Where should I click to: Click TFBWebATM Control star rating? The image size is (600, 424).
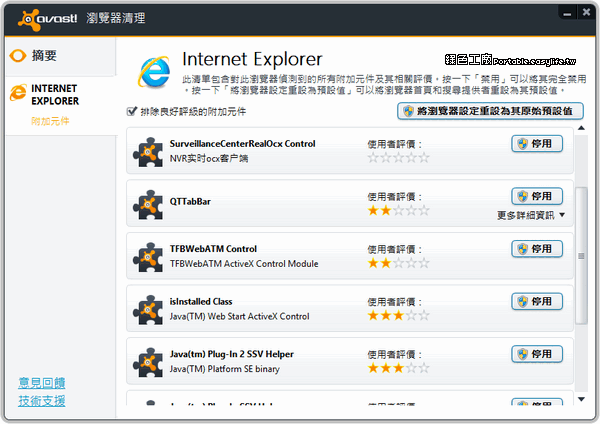398,263
